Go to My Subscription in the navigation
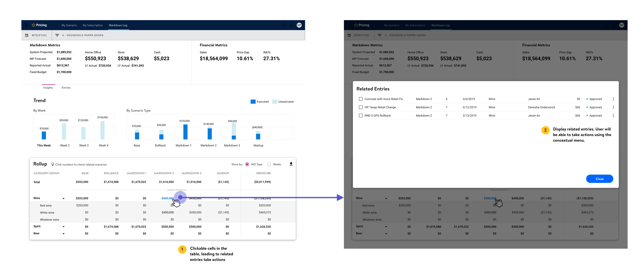Image resolution: width=644 pixels, height=269 pixels. [x=92, y=25]
